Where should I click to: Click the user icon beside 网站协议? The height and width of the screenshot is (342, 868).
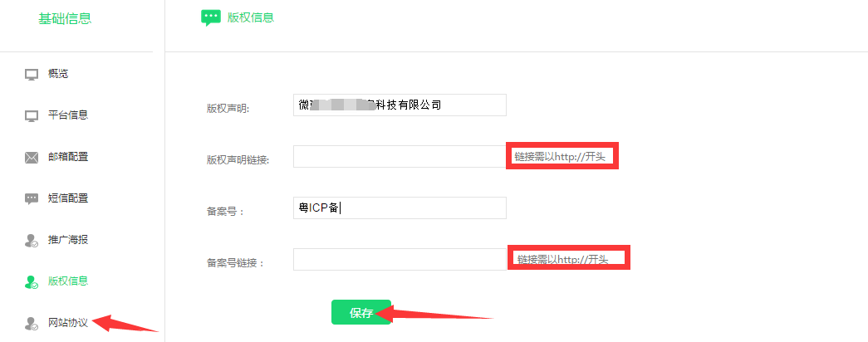click(32, 323)
